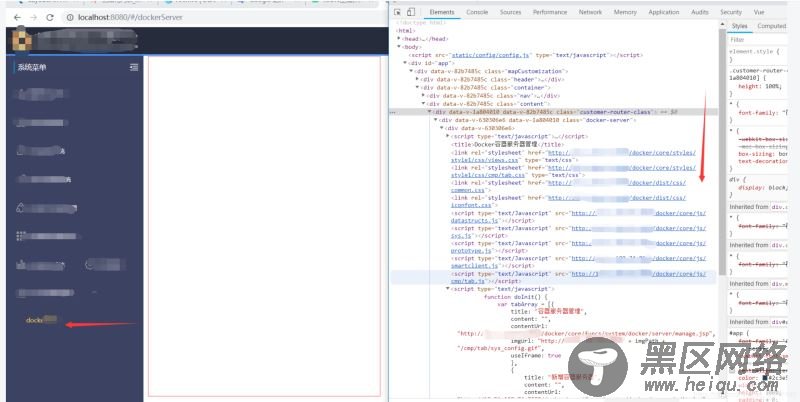Activate the DevTools inspect element picker

tap(398, 12)
